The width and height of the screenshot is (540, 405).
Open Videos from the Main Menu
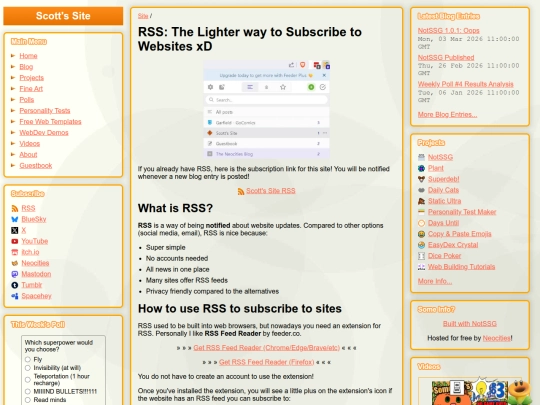coord(30,144)
